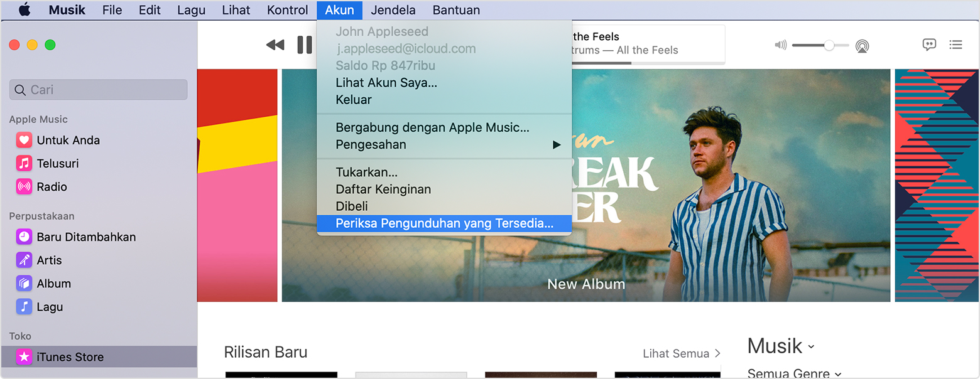This screenshot has width=980, height=379.
Task: Adjust the volume slider knob
Action: pos(829,45)
